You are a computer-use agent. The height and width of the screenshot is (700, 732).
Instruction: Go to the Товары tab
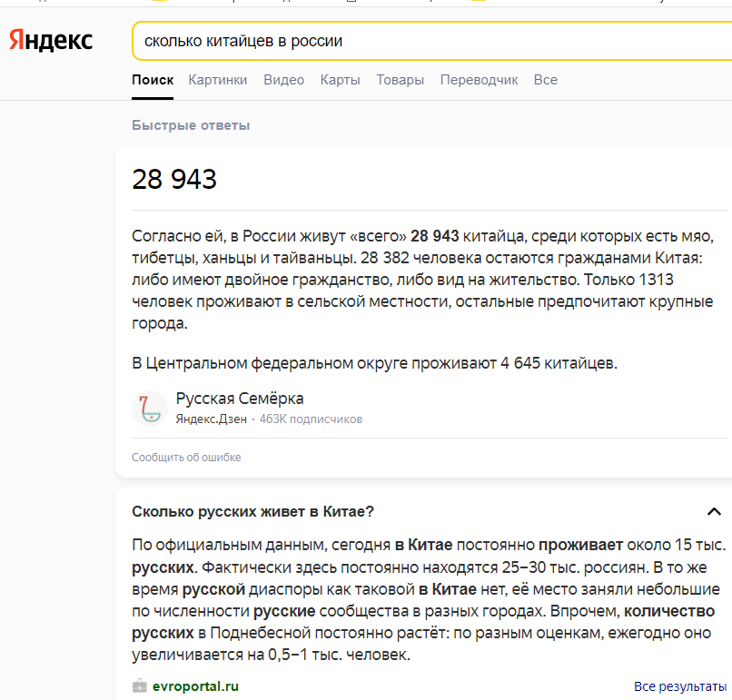[401, 80]
